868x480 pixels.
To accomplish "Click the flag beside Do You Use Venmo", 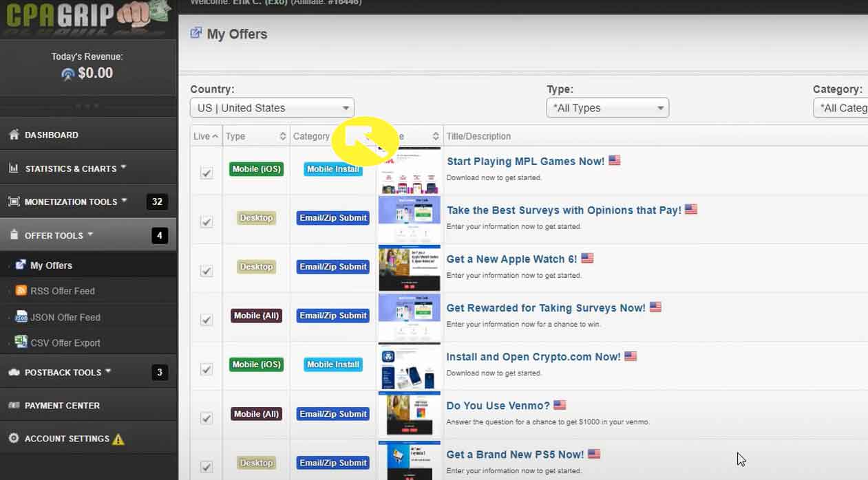I will click(x=560, y=405).
